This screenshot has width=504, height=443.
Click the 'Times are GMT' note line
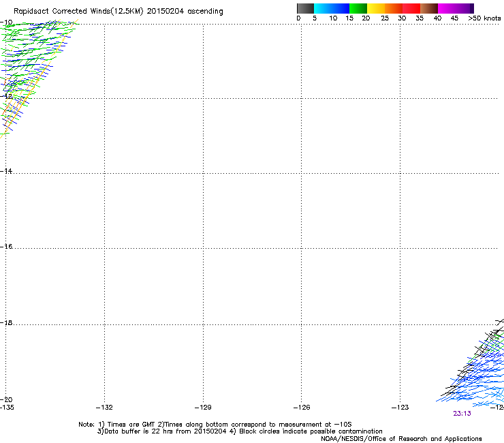[x=215, y=425]
